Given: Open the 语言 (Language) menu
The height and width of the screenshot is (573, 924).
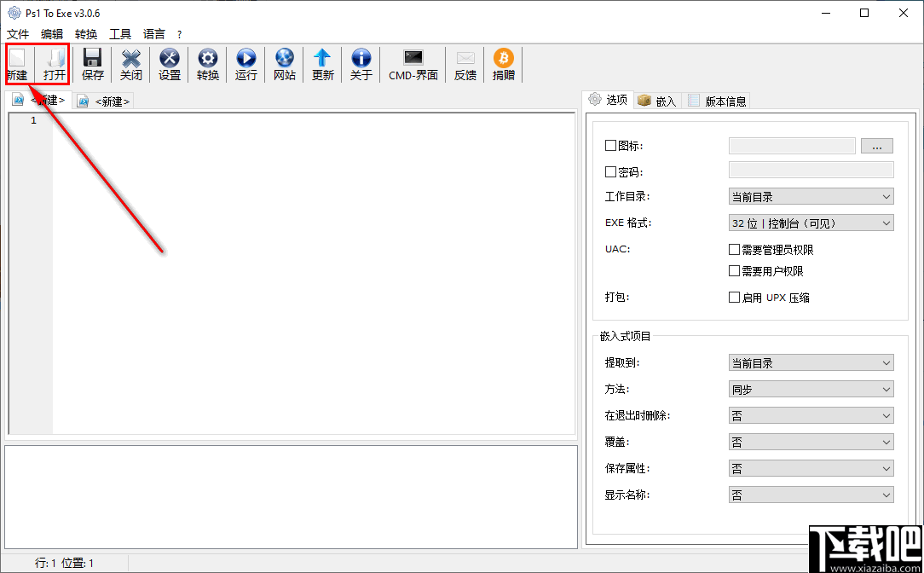Looking at the screenshot, I should [154, 34].
